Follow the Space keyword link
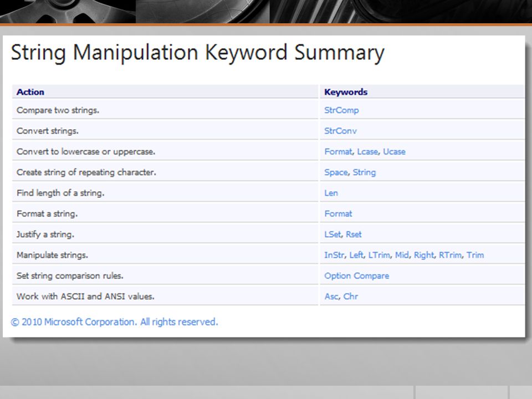 (336, 172)
